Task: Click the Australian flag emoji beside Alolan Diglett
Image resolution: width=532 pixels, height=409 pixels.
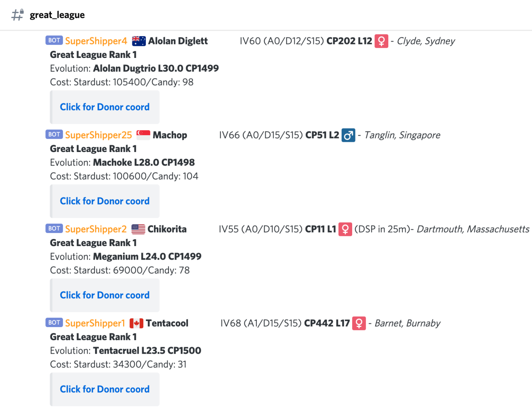Action: [139, 41]
